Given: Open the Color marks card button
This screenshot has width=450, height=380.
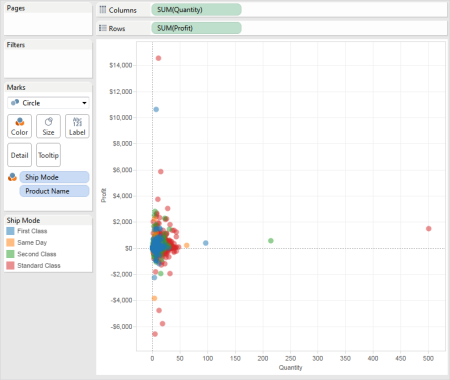Looking at the screenshot, I should click(19, 126).
